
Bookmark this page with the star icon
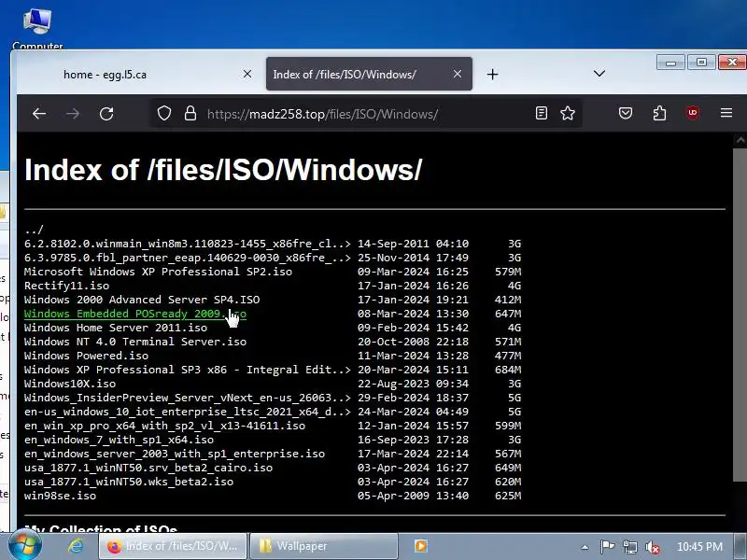pyautogui.click(x=568, y=113)
